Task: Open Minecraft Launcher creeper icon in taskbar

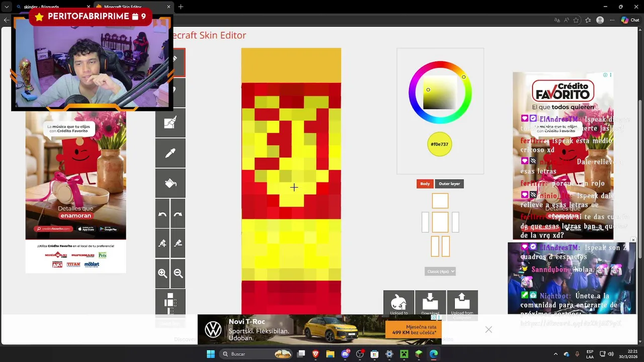Action: [404, 354]
